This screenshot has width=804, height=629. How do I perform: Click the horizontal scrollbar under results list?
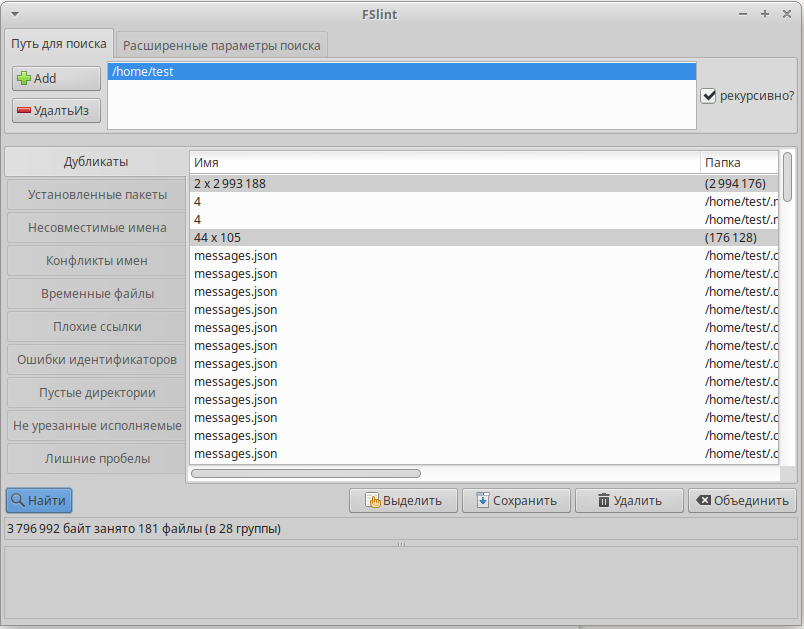point(306,473)
